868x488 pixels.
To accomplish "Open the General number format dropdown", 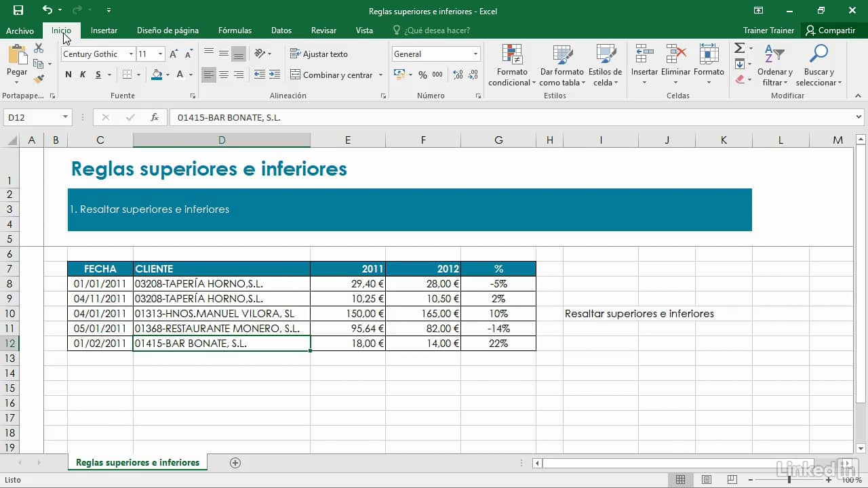I will click(x=475, y=54).
